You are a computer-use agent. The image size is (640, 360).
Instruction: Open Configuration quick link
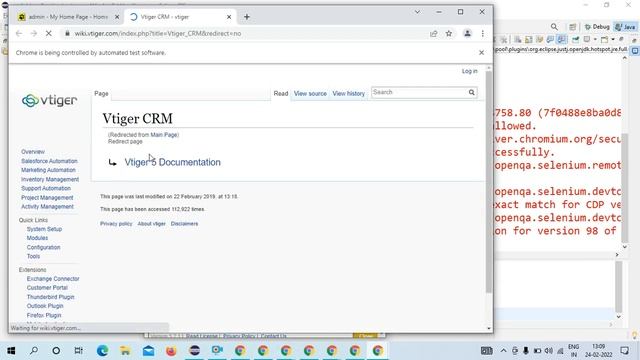click(44, 247)
